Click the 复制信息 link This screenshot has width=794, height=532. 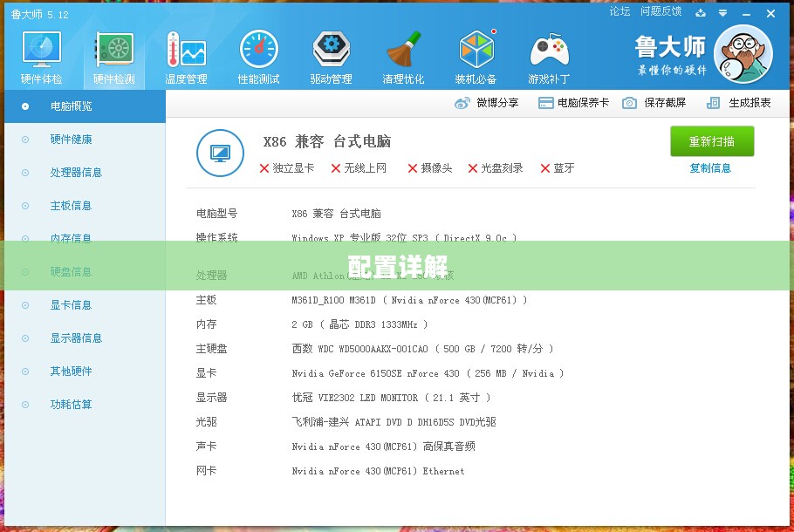(x=710, y=168)
